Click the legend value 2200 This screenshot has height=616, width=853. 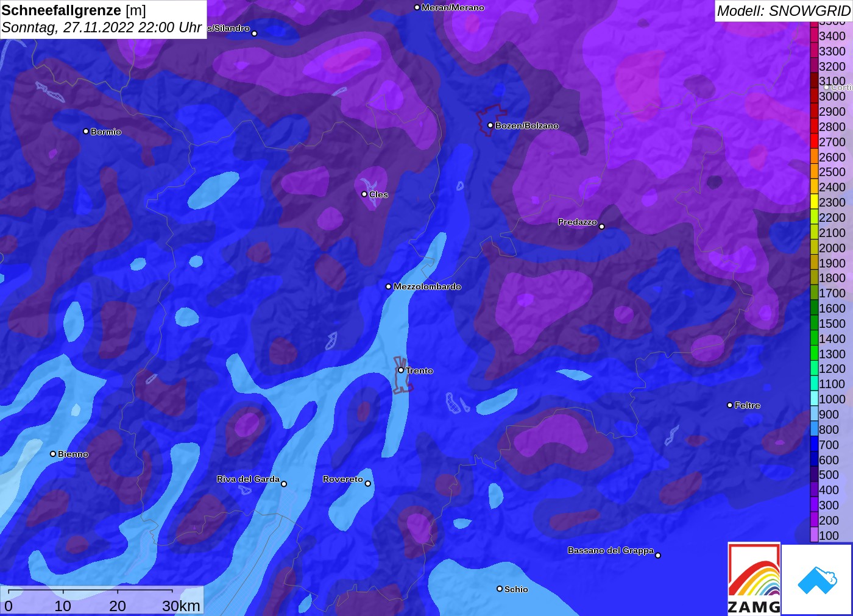(x=832, y=217)
